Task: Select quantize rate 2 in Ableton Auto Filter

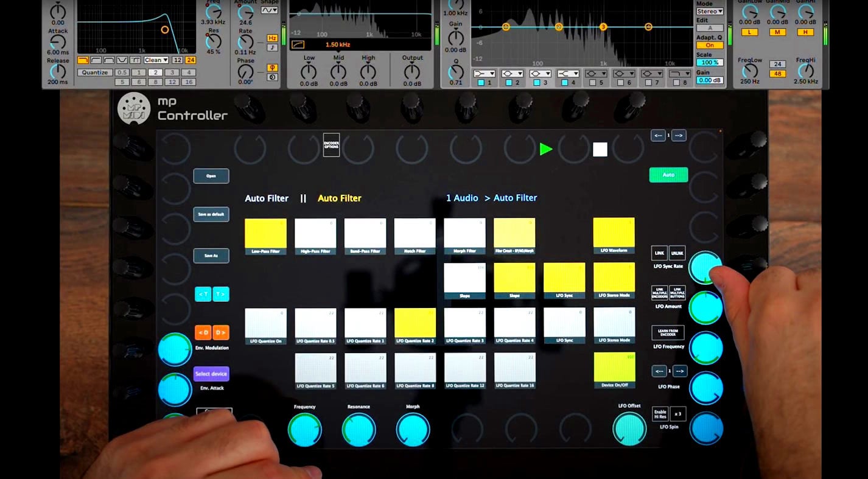Action: coord(156,72)
